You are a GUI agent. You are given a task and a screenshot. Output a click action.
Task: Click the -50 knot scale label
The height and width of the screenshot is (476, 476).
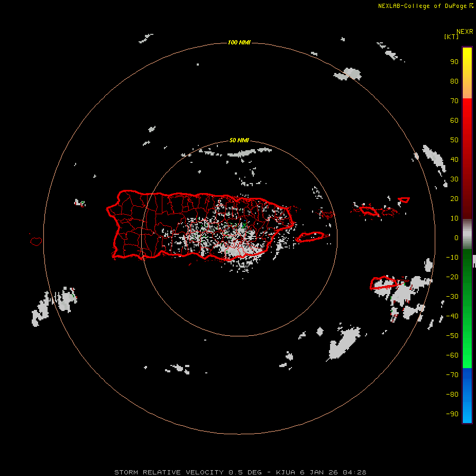coord(452,336)
